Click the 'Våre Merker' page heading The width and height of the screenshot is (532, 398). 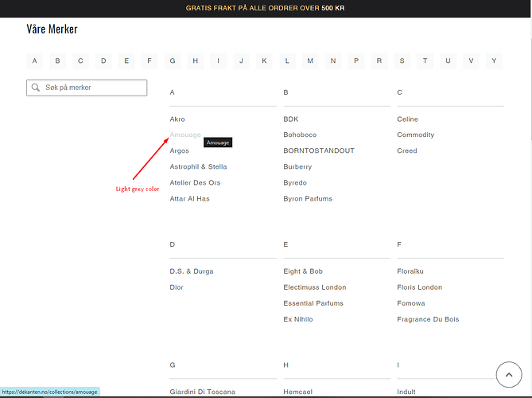pyautogui.click(x=52, y=29)
